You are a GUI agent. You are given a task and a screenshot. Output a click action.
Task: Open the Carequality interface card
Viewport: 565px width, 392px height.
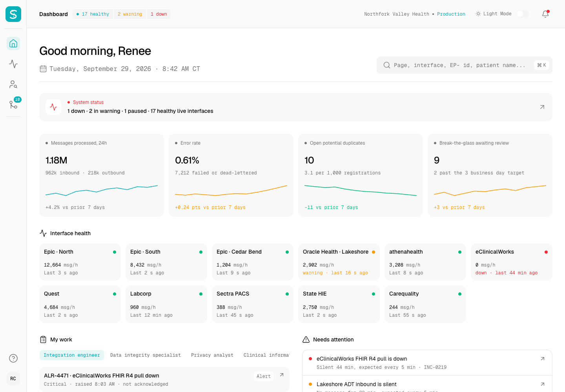(425, 304)
